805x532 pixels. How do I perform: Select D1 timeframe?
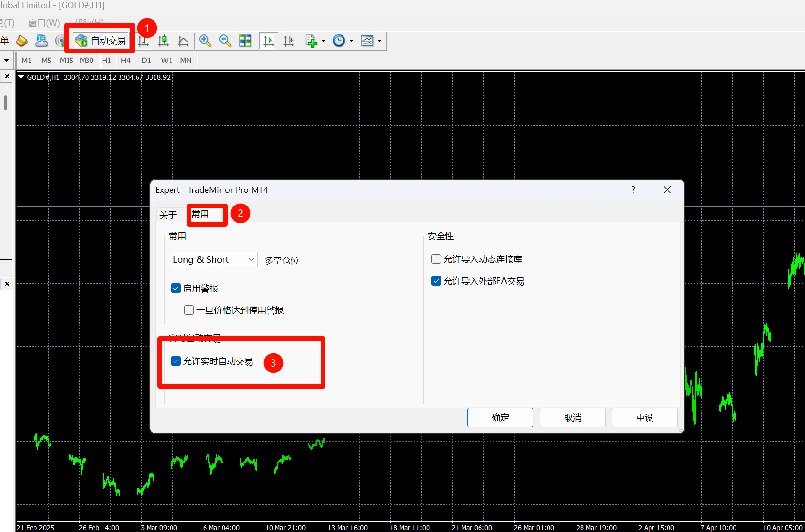click(x=146, y=60)
